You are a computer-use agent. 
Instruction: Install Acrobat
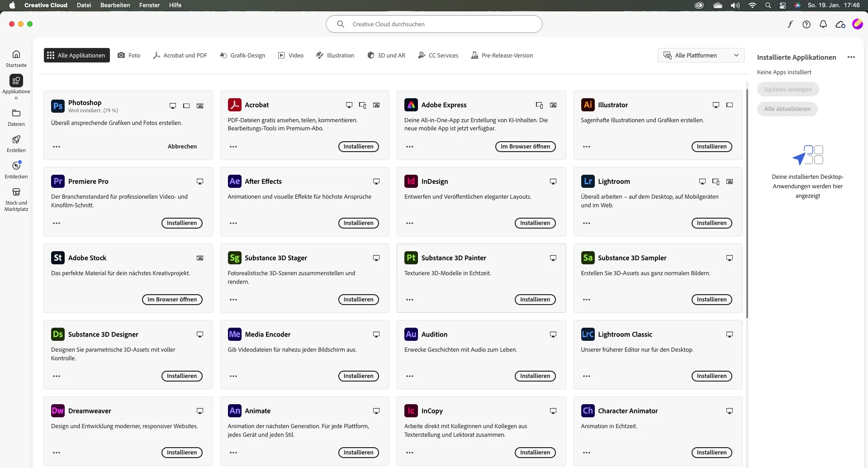click(x=359, y=147)
